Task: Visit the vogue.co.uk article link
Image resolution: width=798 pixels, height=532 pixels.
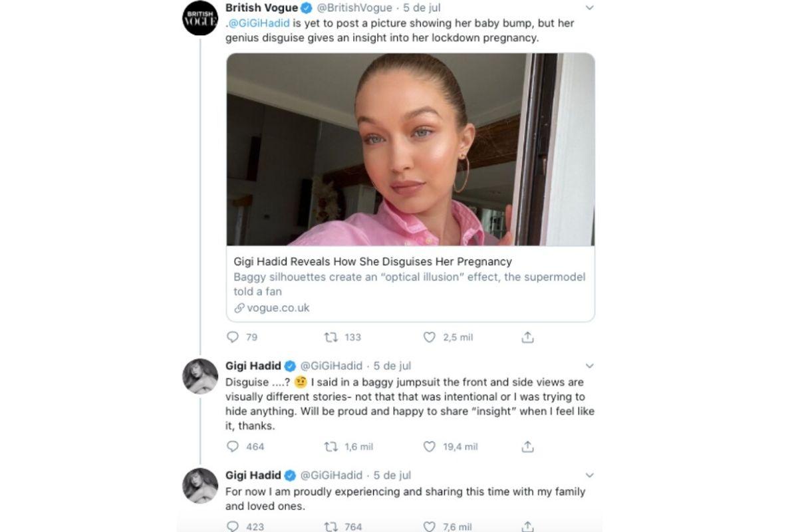Action: pyautogui.click(x=278, y=308)
